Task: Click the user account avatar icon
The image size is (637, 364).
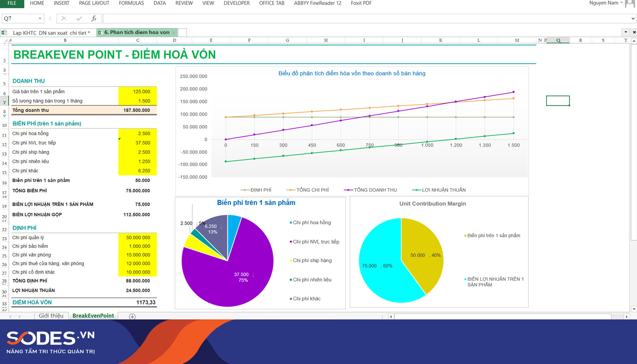Action: tap(630, 4)
